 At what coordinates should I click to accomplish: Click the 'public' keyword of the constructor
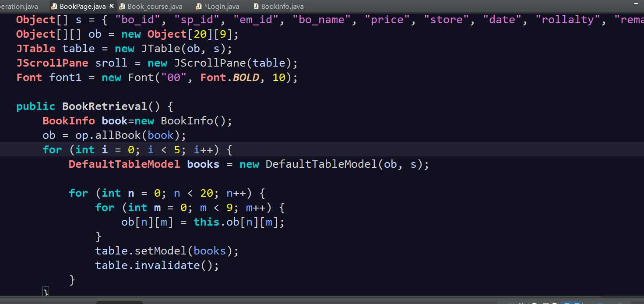pyautogui.click(x=36, y=106)
